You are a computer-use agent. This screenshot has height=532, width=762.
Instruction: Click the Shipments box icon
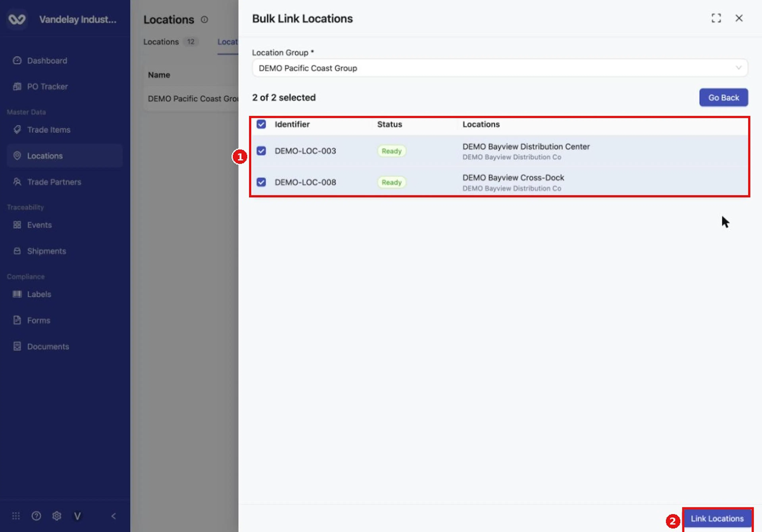point(17,251)
